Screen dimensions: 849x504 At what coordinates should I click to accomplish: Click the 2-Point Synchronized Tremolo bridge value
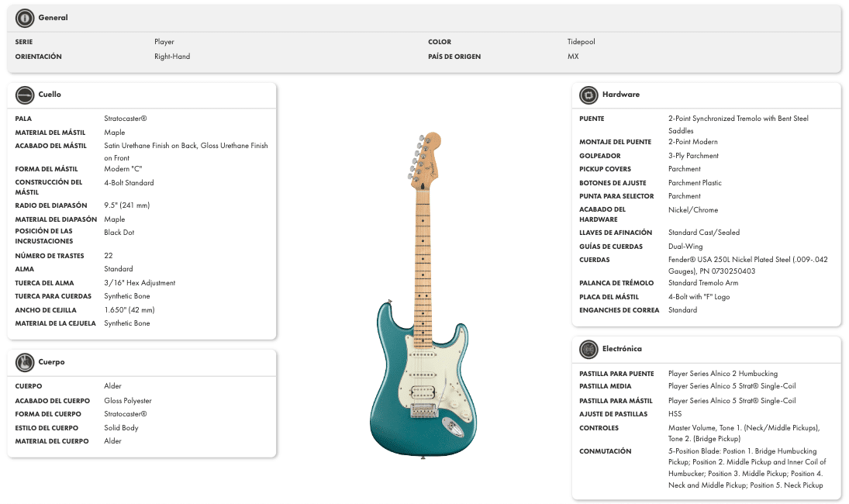738,125
